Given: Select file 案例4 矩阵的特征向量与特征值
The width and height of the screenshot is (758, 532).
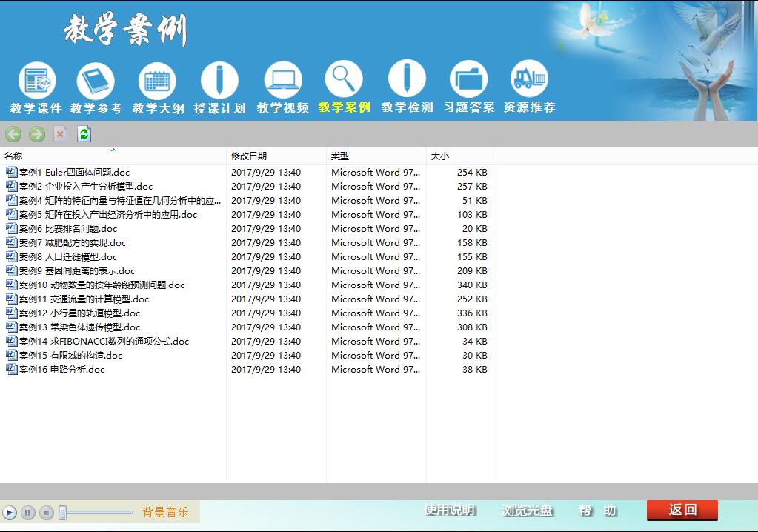Looking at the screenshot, I should [120, 200].
